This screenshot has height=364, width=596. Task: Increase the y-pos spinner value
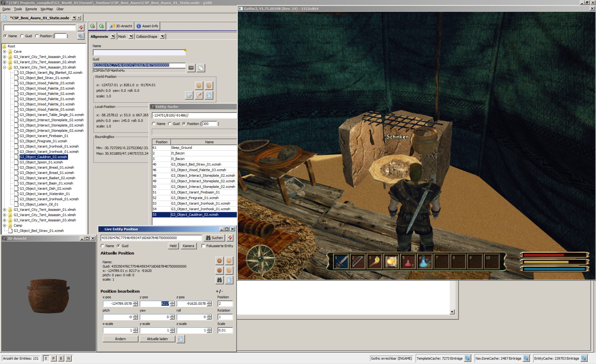pyautogui.click(x=172, y=302)
